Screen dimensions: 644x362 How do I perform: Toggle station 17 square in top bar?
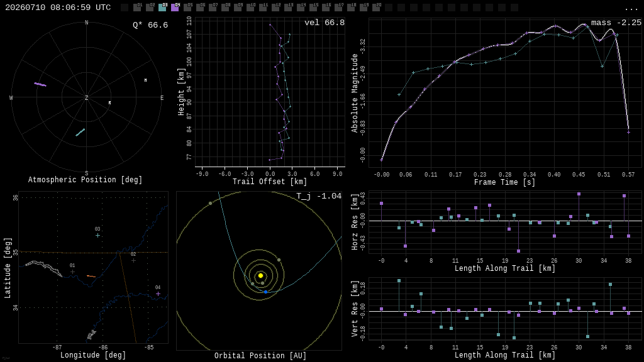pyautogui.click(x=338, y=8)
